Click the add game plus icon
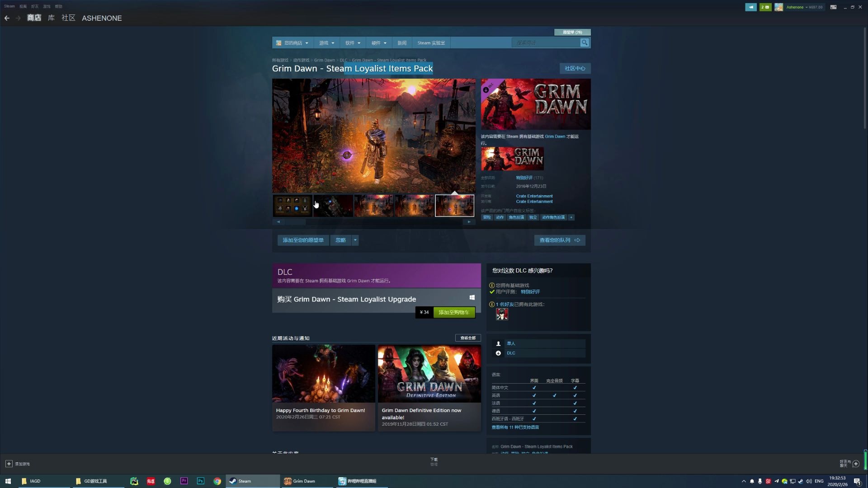868x488 pixels. 9,464
